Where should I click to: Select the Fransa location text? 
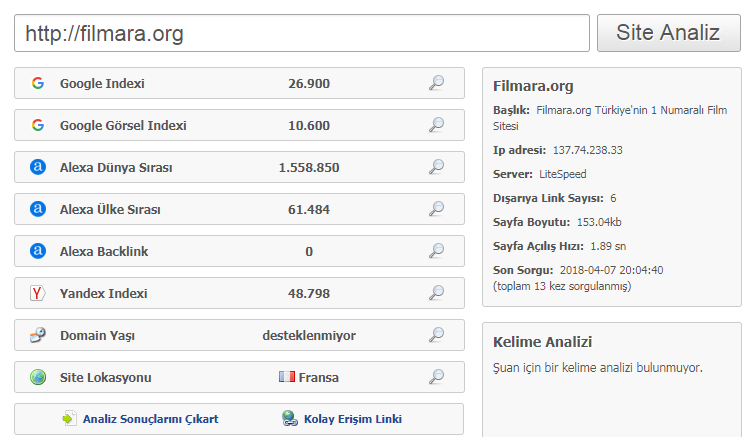(319, 378)
